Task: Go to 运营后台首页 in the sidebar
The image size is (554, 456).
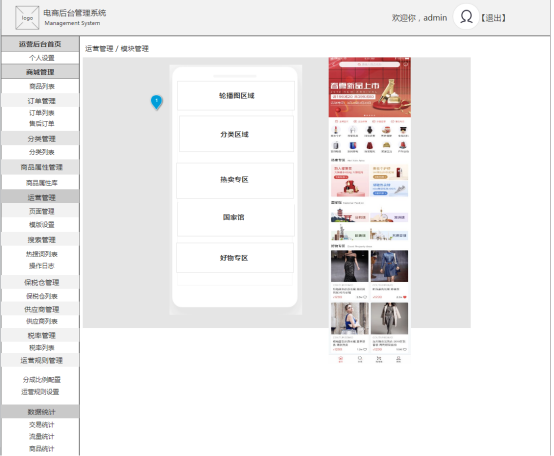Action: pos(41,44)
